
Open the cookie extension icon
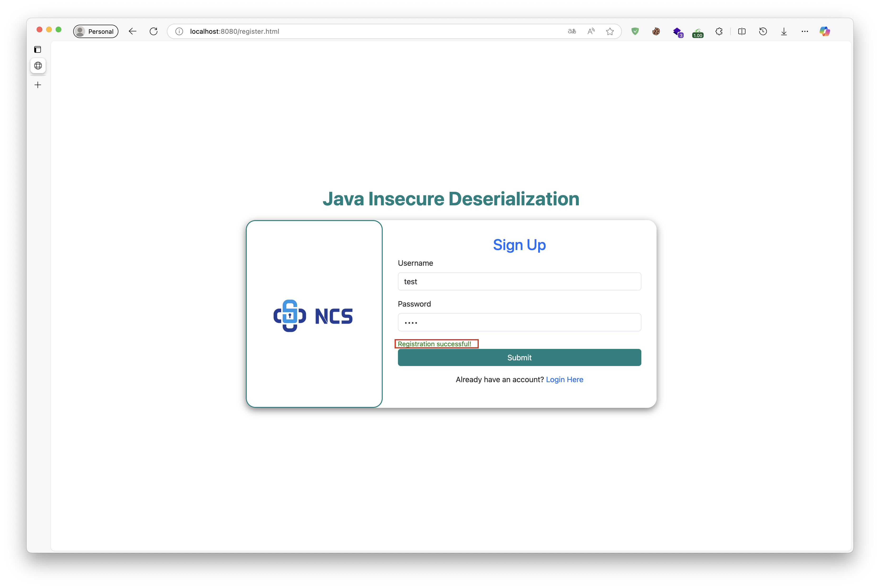point(656,32)
